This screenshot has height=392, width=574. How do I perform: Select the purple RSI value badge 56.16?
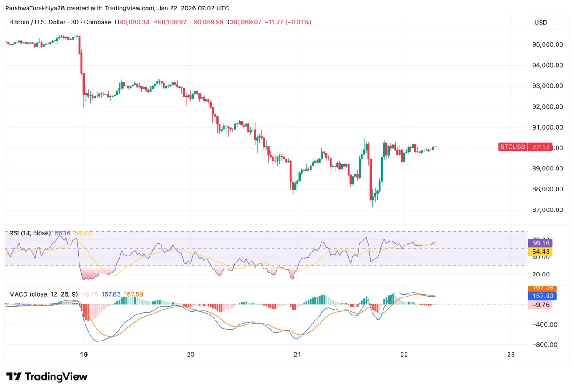pos(541,243)
